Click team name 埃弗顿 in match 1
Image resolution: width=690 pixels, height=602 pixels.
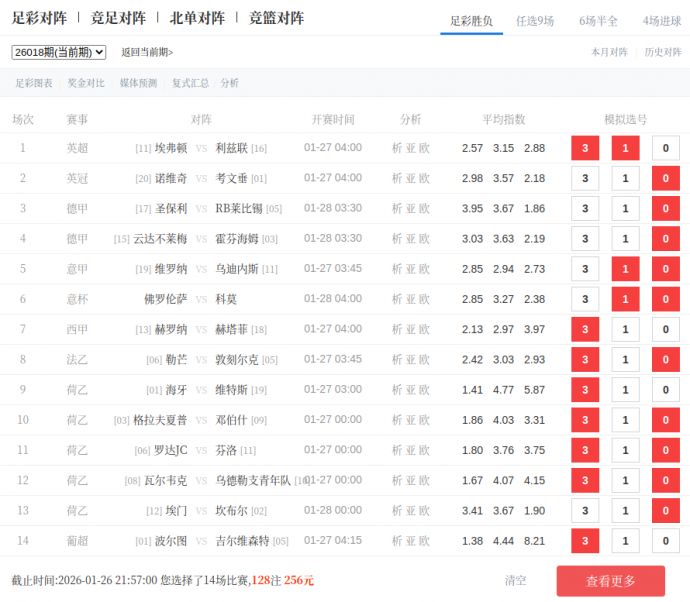coord(171,148)
